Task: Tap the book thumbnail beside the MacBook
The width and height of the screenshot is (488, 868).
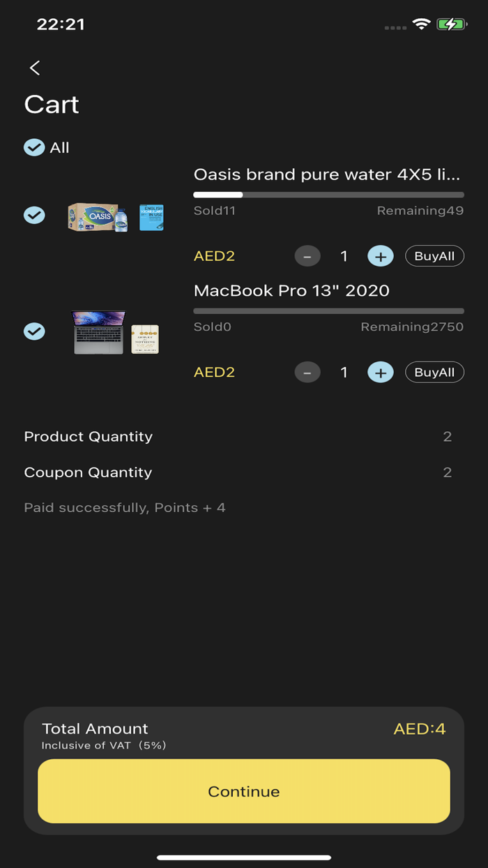Action: tap(145, 338)
